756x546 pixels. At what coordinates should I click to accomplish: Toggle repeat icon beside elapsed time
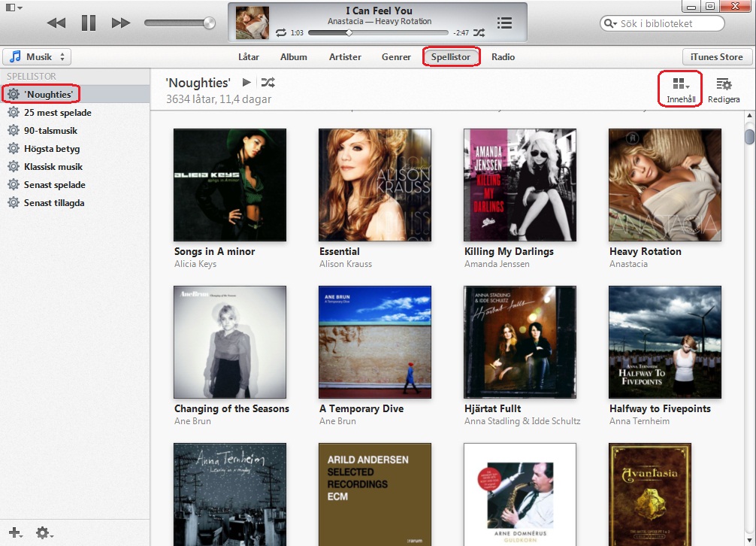[x=281, y=33]
